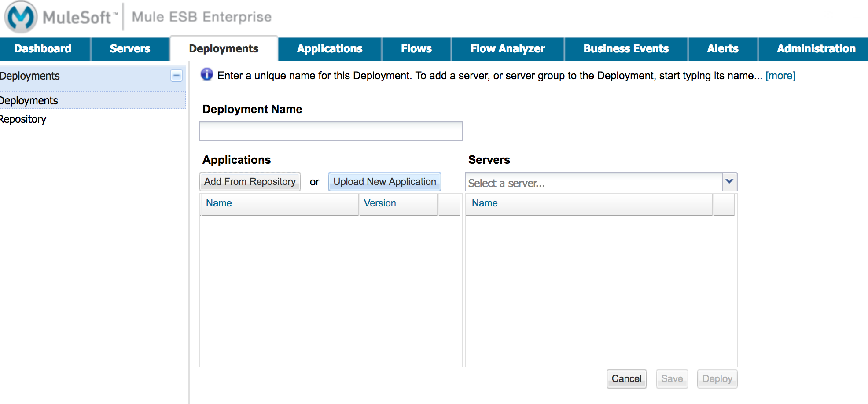Select Repository in the sidebar

point(23,119)
